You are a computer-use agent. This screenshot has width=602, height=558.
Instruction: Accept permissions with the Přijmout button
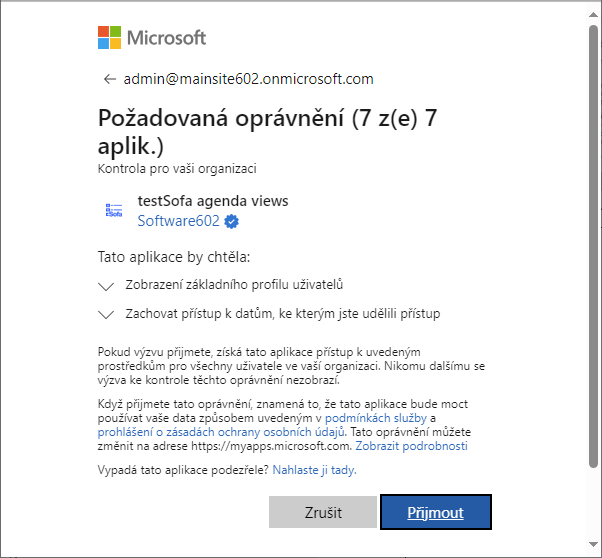tap(436, 512)
